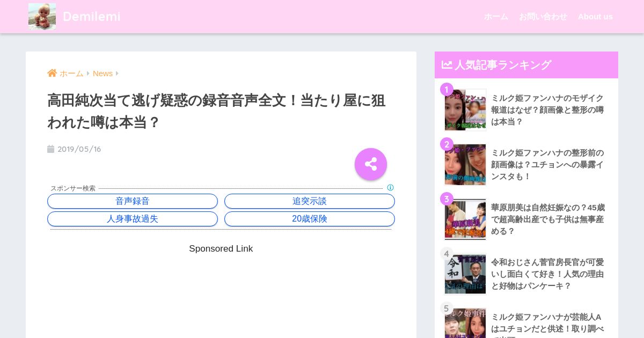This screenshot has width=644, height=338.
Task: Click the article title 高田純次当て逃げ疑惑
Action: click(216, 112)
